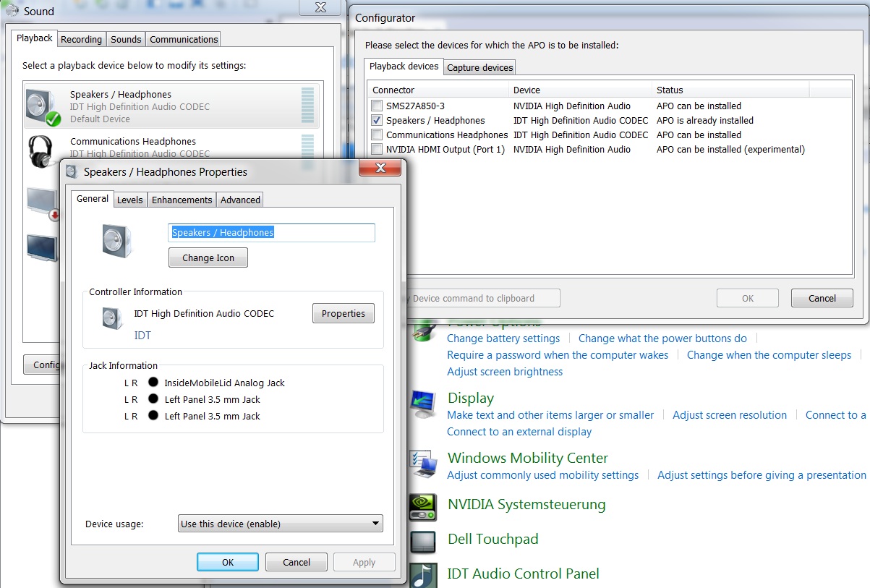Switch to Capture devices tab in Configurator
870x588 pixels.
pyautogui.click(x=480, y=68)
